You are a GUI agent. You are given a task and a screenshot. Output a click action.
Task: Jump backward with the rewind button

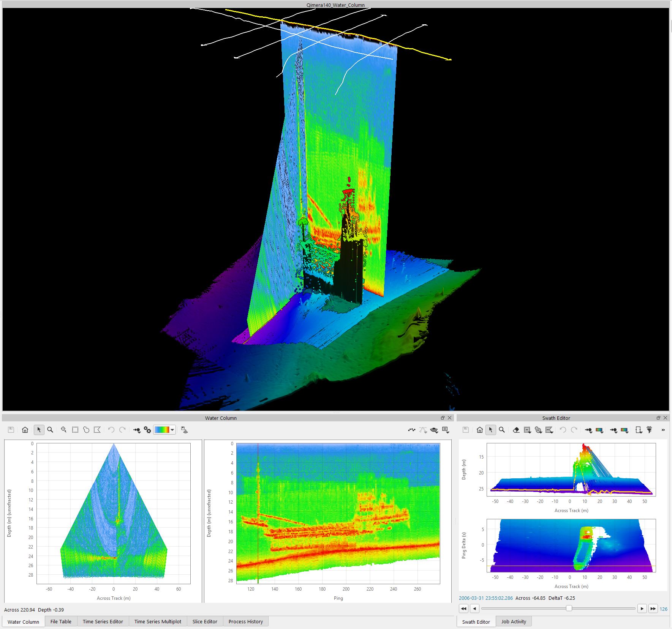(463, 609)
